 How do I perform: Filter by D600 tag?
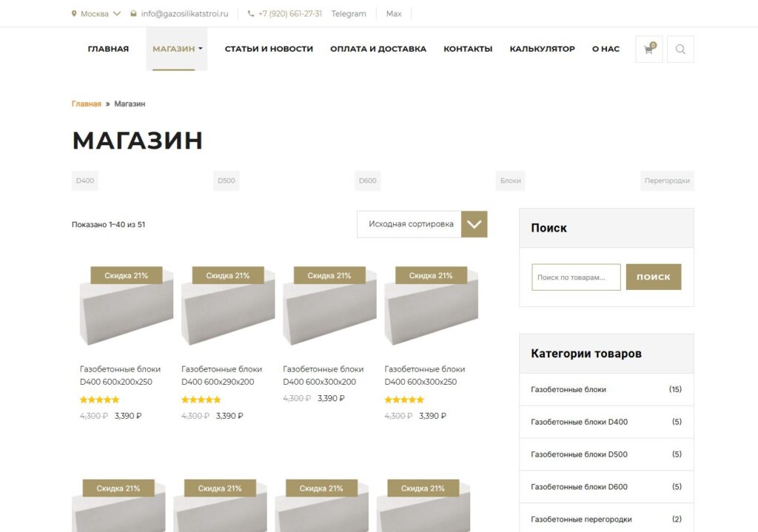click(367, 181)
